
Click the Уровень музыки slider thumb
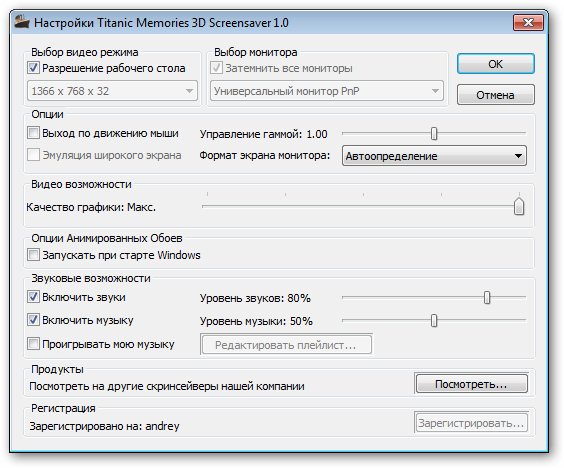(x=434, y=321)
